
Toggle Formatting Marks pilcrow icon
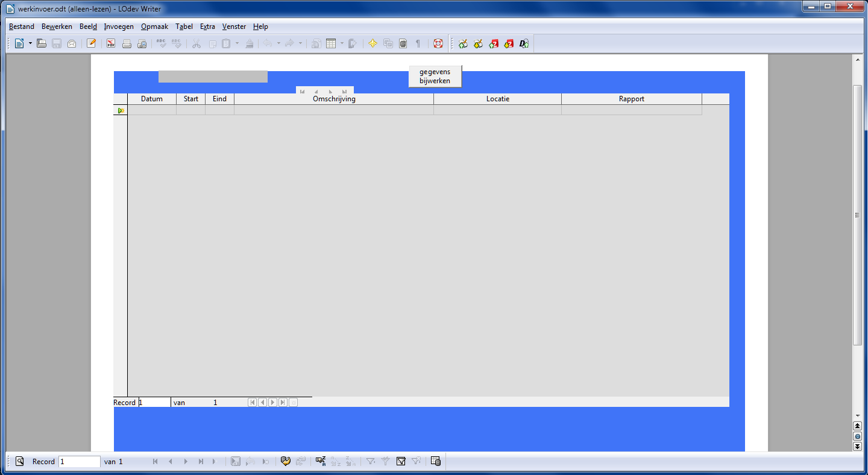pyautogui.click(x=418, y=43)
